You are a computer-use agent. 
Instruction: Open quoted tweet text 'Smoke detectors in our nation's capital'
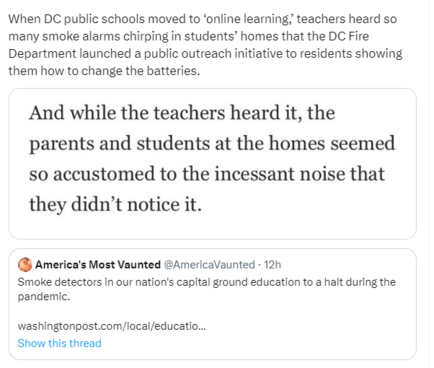coord(207,282)
